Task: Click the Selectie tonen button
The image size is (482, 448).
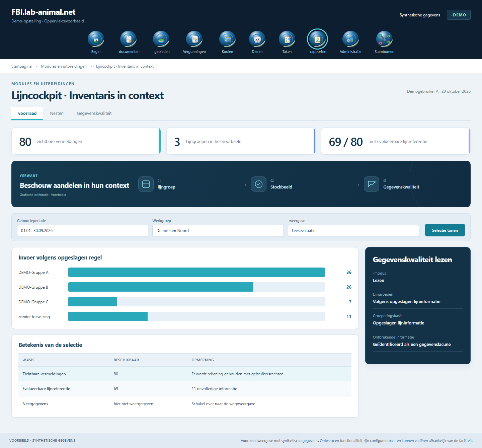Action: (x=445, y=230)
